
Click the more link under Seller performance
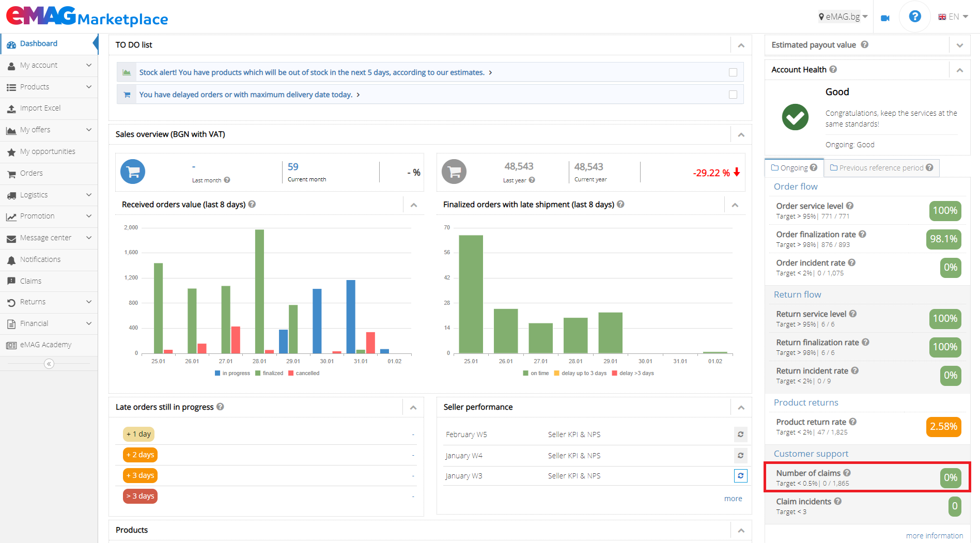(733, 498)
